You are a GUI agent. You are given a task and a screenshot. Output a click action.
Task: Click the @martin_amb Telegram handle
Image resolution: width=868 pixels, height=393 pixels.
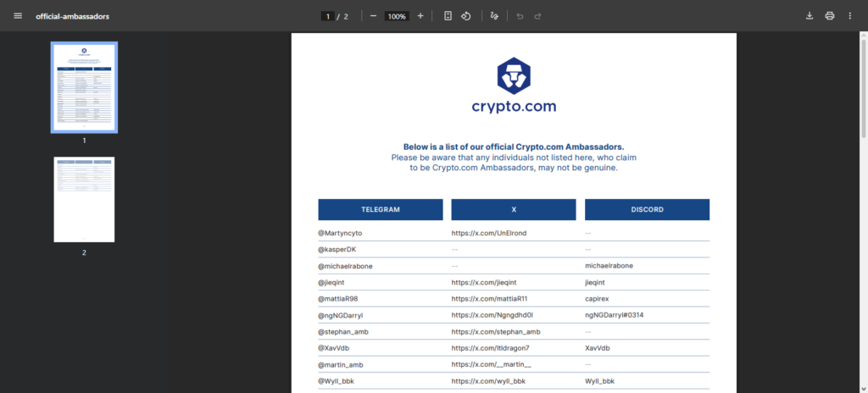(341, 365)
